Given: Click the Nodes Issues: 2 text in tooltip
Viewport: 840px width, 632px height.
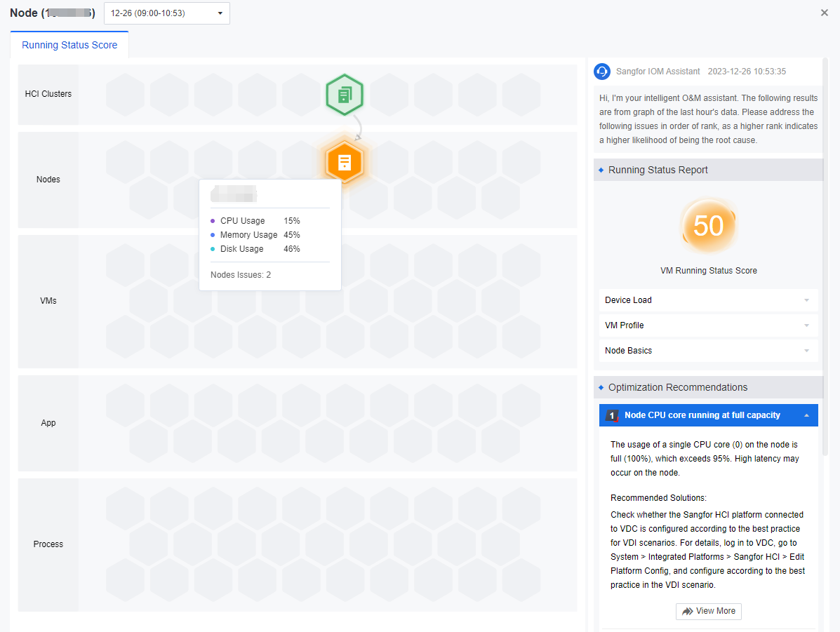Looking at the screenshot, I should (241, 275).
